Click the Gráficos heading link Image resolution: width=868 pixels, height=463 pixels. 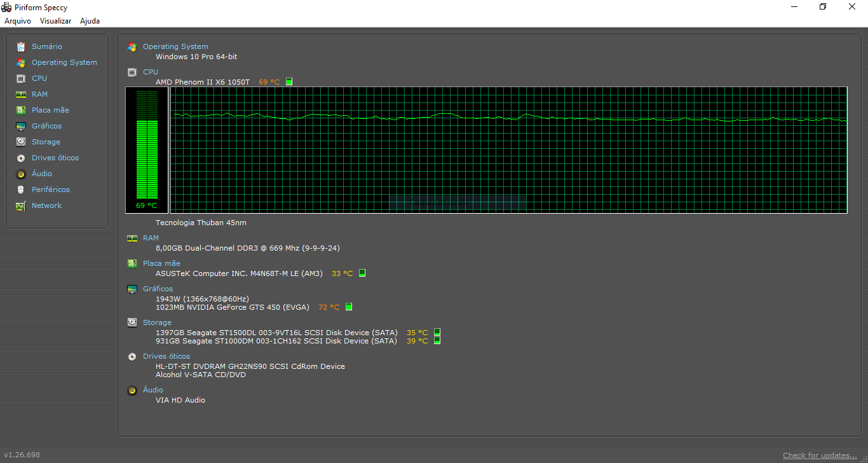(158, 289)
